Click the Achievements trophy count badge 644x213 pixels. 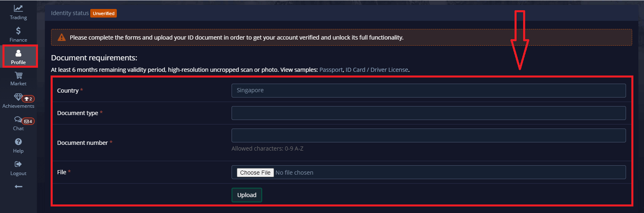(29, 99)
